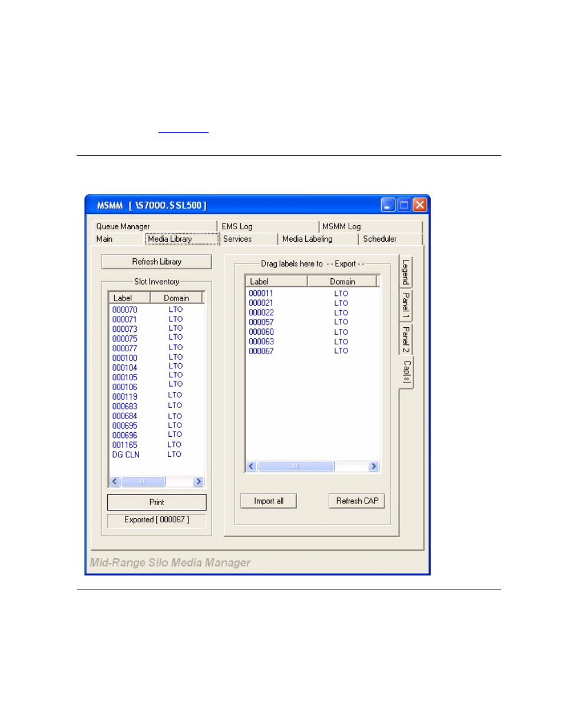Click Export list horizontal scrollbar thumb
The width and height of the screenshot is (562, 728).
tap(296, 466)
